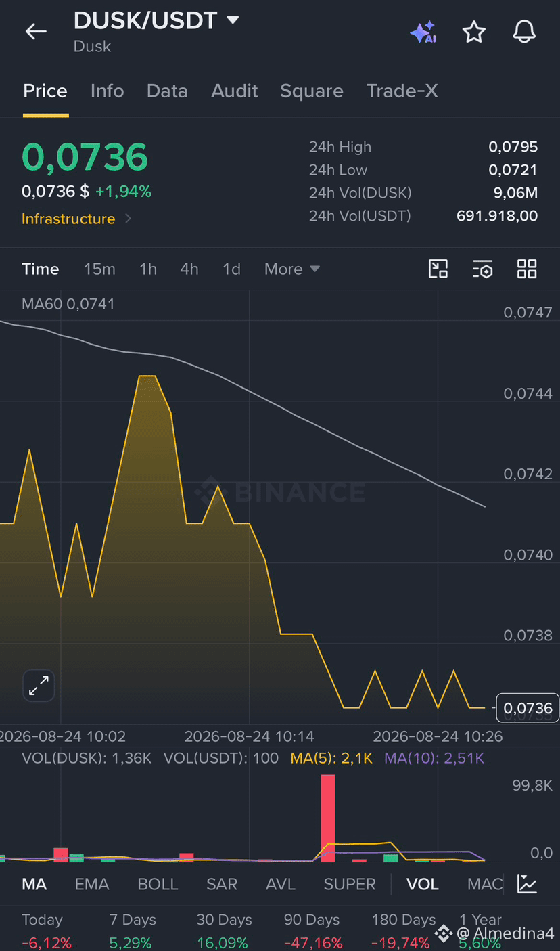Open the Data tab
The width and height of the screenshot is (560, 951).
click(167, 91)
